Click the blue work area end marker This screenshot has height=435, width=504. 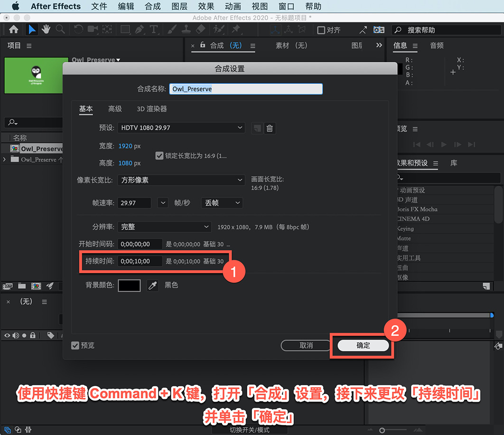point(492,315)
